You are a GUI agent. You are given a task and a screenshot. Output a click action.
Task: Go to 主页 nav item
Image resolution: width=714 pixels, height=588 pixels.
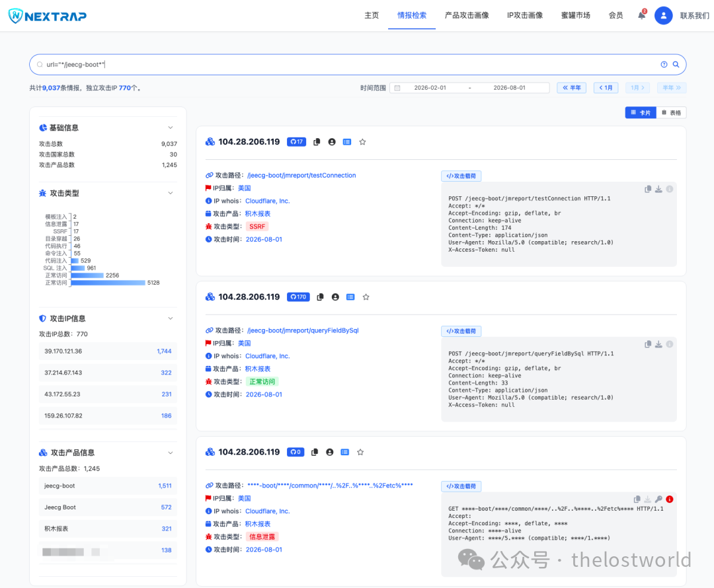pyautogui.click(x=372, y=15)
